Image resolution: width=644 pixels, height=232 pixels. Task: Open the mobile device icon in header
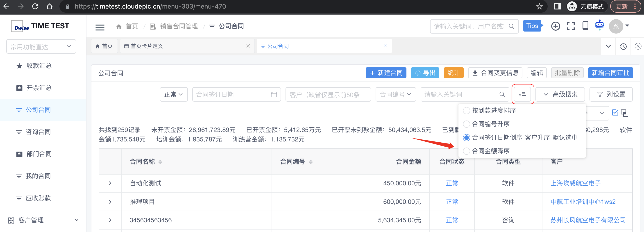[585, 26]
